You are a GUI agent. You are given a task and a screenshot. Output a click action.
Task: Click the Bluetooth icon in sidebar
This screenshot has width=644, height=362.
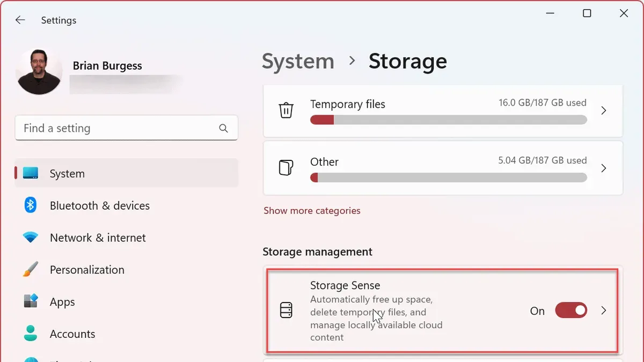(x=31, y=205)
